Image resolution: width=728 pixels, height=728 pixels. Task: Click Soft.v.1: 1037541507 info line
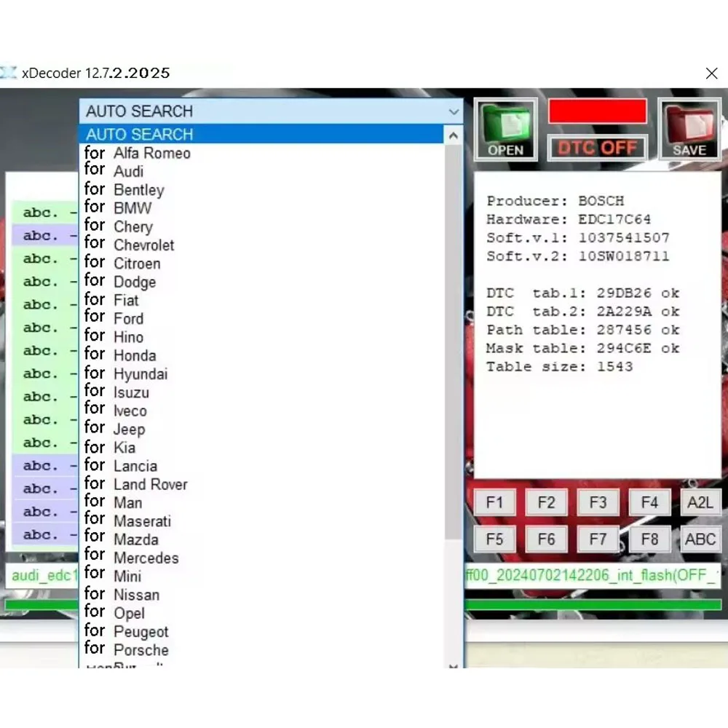pyautogui.click(x=578, y=238)
